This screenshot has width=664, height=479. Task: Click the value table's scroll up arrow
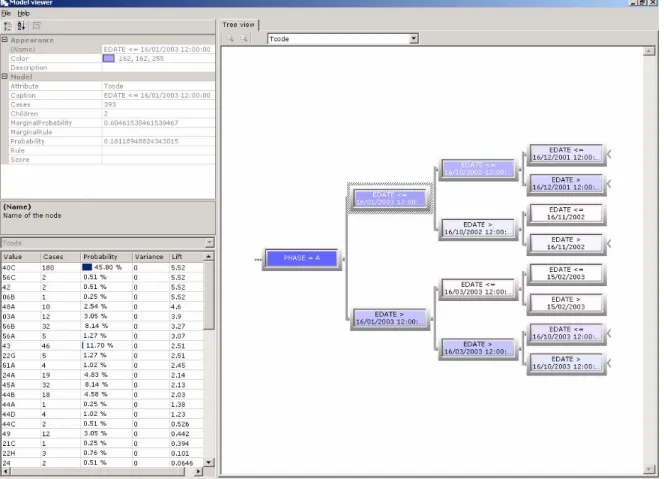coord(209,256)
